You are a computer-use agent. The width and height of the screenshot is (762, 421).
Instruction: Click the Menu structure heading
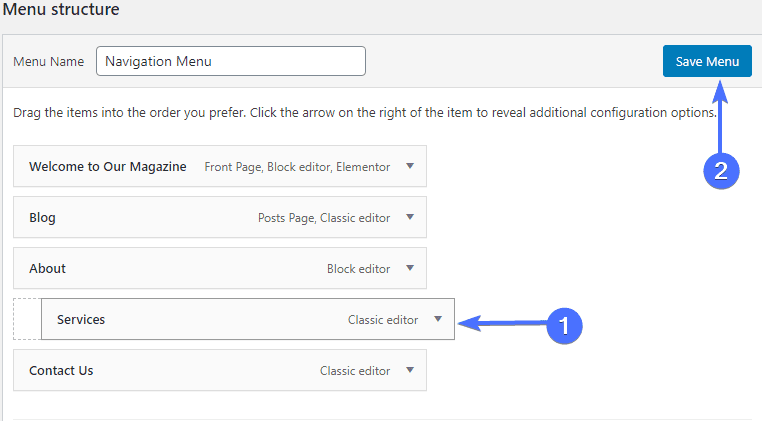tap(61, 9)
